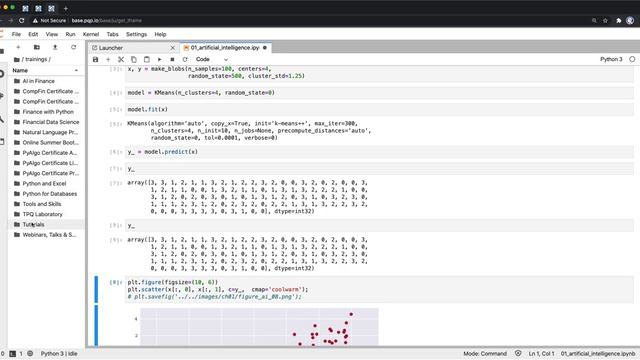
Task: Select the 01_artificial_intelligence.ipynb tab
Action: (225, 48)
